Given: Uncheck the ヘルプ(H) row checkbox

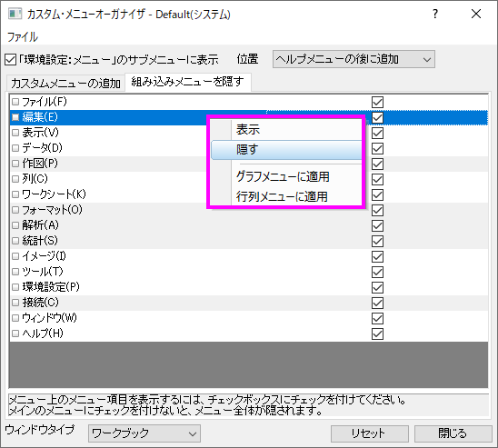Looking at the screenshot, I should click(377, 334).
